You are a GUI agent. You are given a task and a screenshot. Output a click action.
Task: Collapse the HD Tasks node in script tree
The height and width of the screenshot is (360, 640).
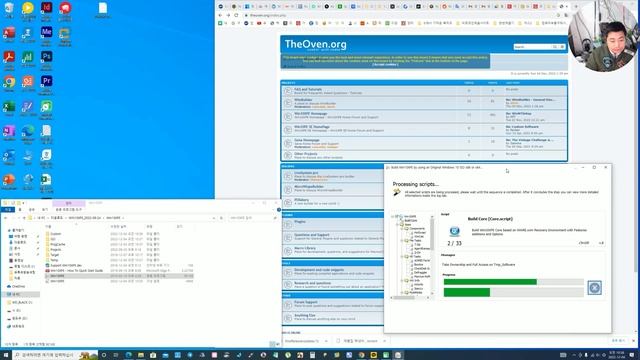pos(402,256)
